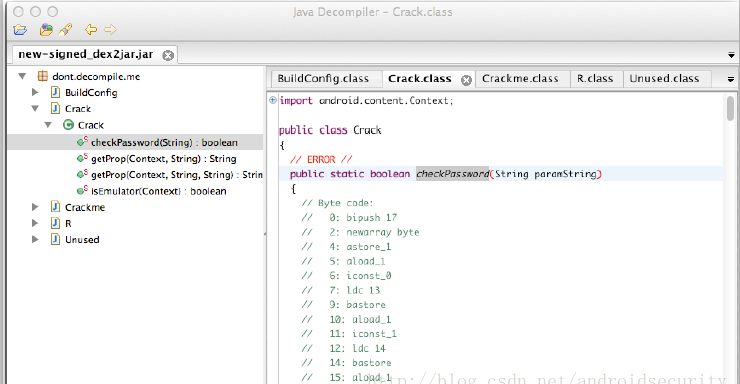Screen dimensions: 740x384
Task: Close the new-signed_dex2jar.jar tab
Action: (168, 55)
